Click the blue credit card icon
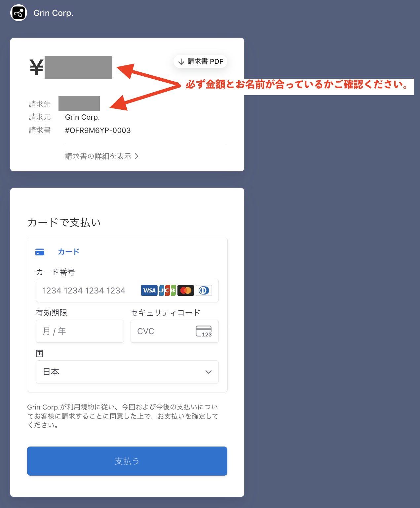 40,252
